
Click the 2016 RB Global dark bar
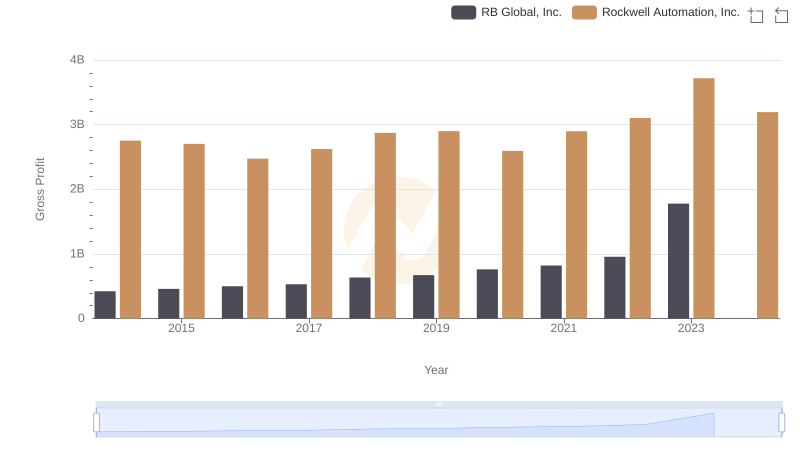click(x=233, y=302)
